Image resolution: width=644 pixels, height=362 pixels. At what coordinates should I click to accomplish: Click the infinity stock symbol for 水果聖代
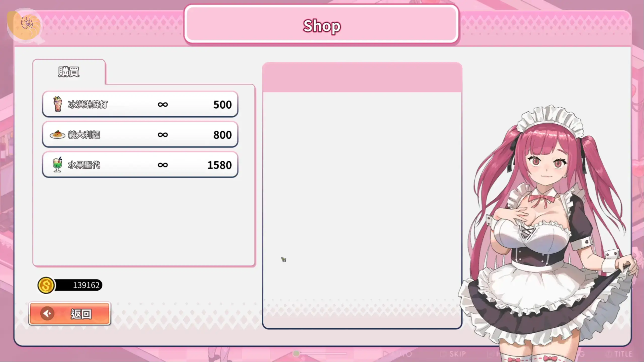point(163,165)
